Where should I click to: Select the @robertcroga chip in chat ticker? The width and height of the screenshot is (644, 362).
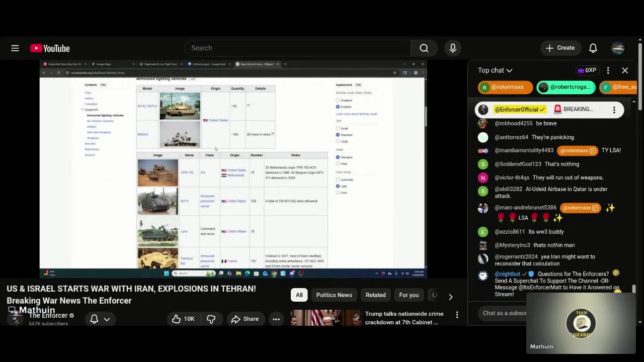[566, 87]
